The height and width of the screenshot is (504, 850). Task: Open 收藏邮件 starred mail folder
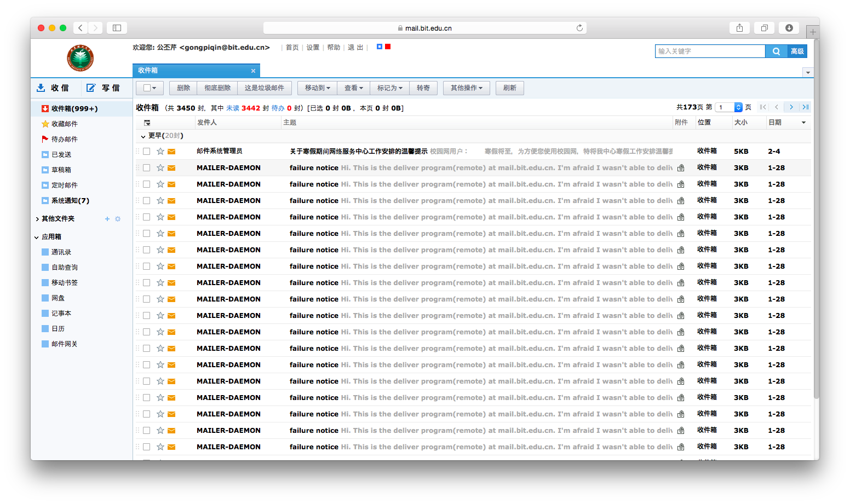point(60,124)
